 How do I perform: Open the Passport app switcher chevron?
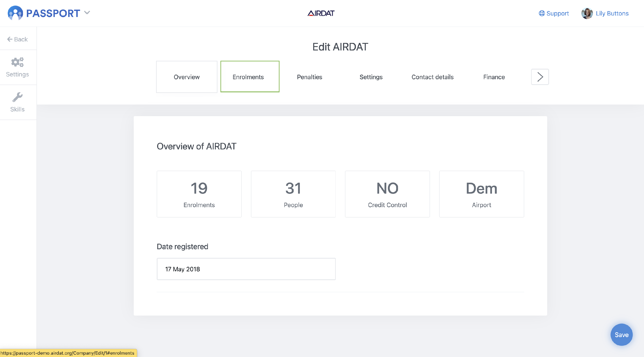[x=87, y=13]
